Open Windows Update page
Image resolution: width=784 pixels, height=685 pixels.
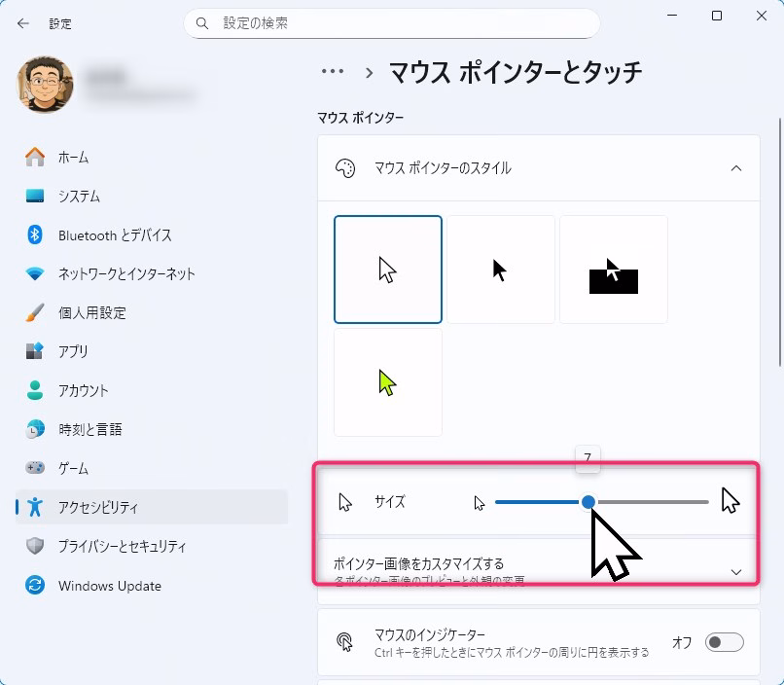(109, 586)
